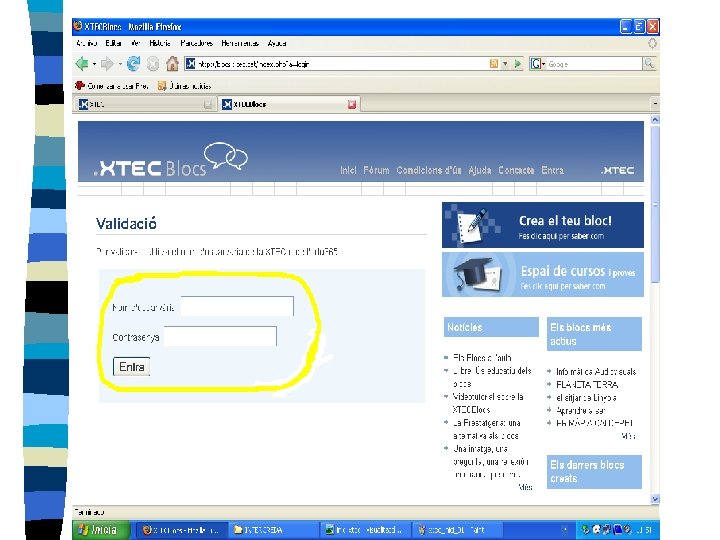Click the Forward arrow button
This screenshot has width=720, height=540.
(x=107, y=64)
